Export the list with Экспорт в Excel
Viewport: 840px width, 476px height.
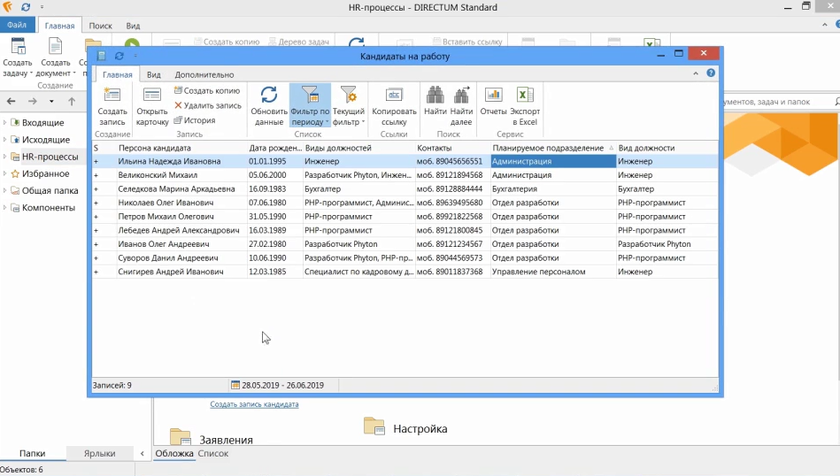(x=525, y=96)
